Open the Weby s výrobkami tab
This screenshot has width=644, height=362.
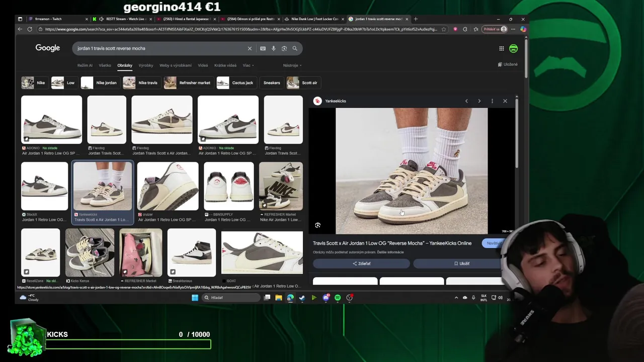point(176,65)
